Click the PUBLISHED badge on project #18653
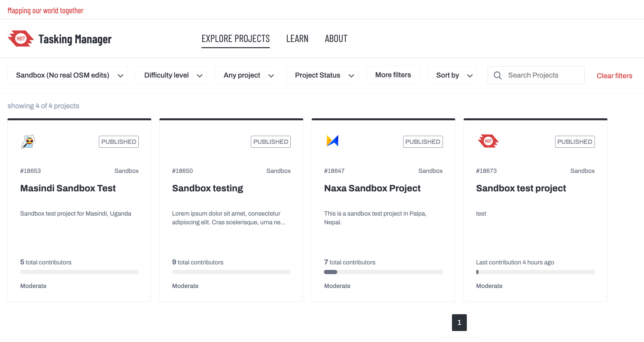644x342 pixels. (119, 142)
